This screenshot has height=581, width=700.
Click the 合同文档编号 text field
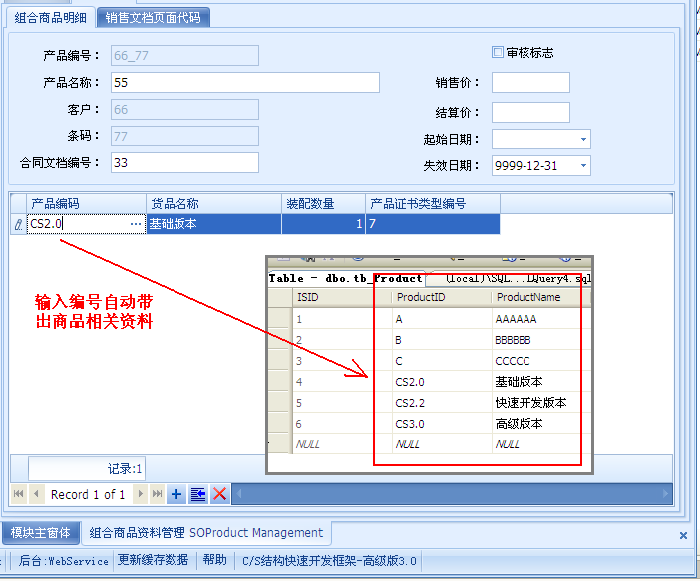point(183,162)
